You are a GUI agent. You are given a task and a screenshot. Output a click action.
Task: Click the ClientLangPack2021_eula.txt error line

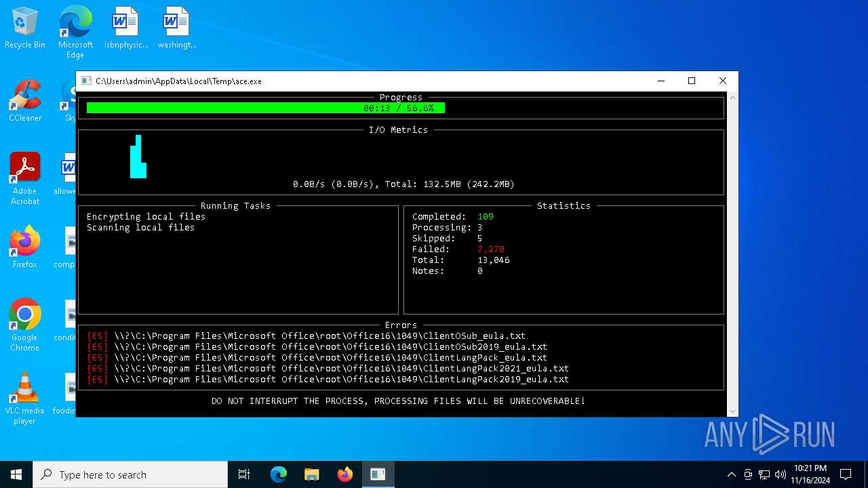click(x=328, y=368)
